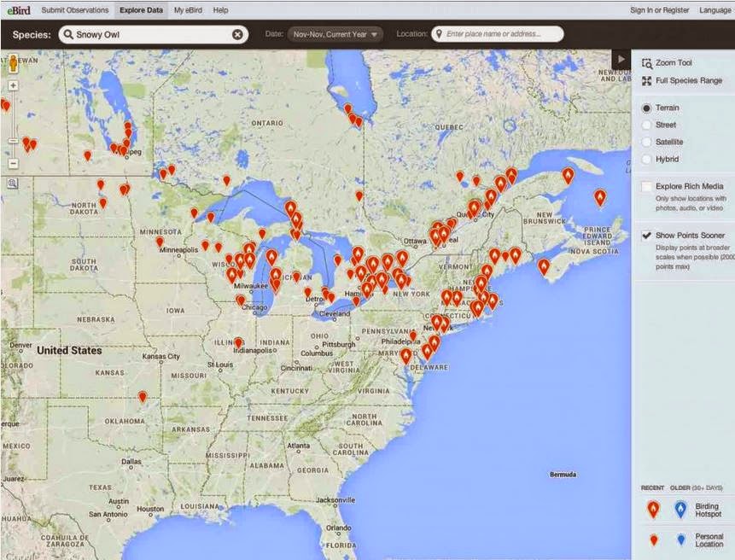
Task: Zoom out with the map minus button
Action: (x=13, y=164)
